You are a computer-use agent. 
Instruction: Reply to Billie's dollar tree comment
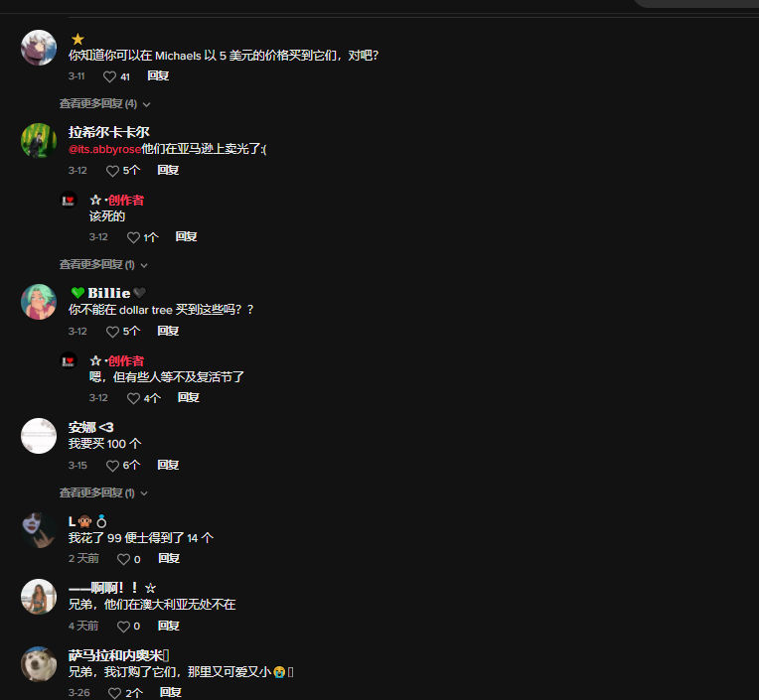tap(168, 331)
